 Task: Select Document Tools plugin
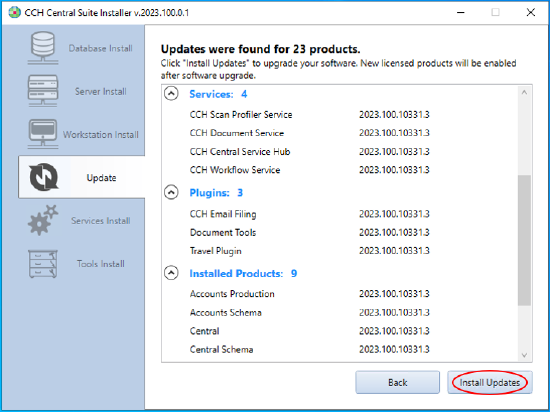coord(309,232)
